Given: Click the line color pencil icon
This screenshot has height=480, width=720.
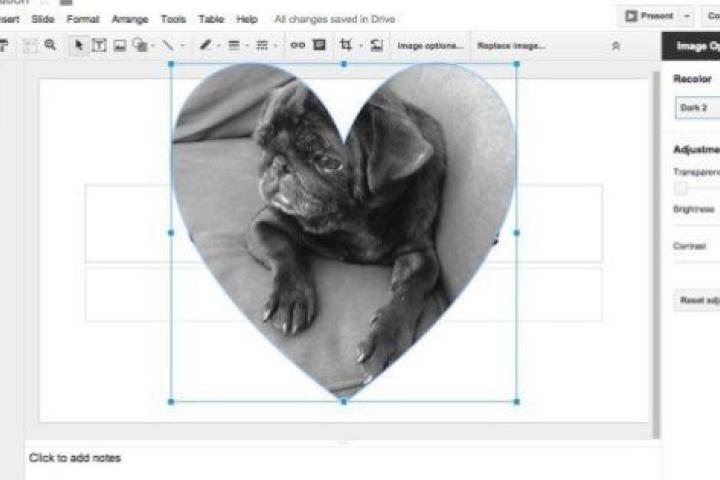Looking at the screenshot, I should 207,45.
